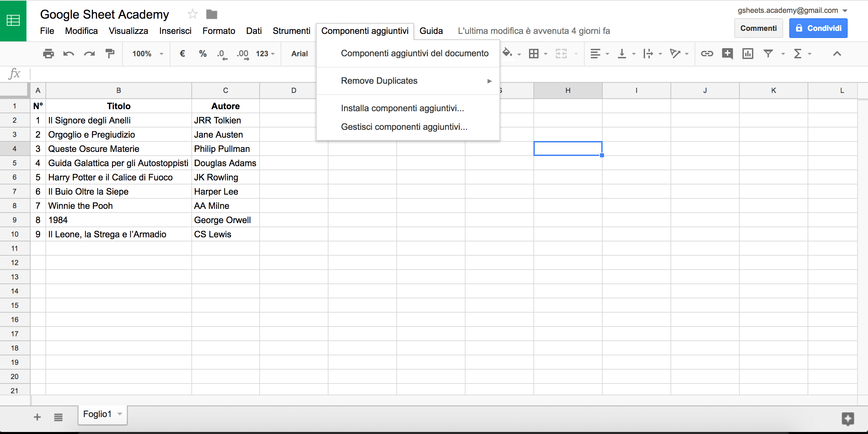
Task: Insert chart icon
Action: [x=748, y=54]
